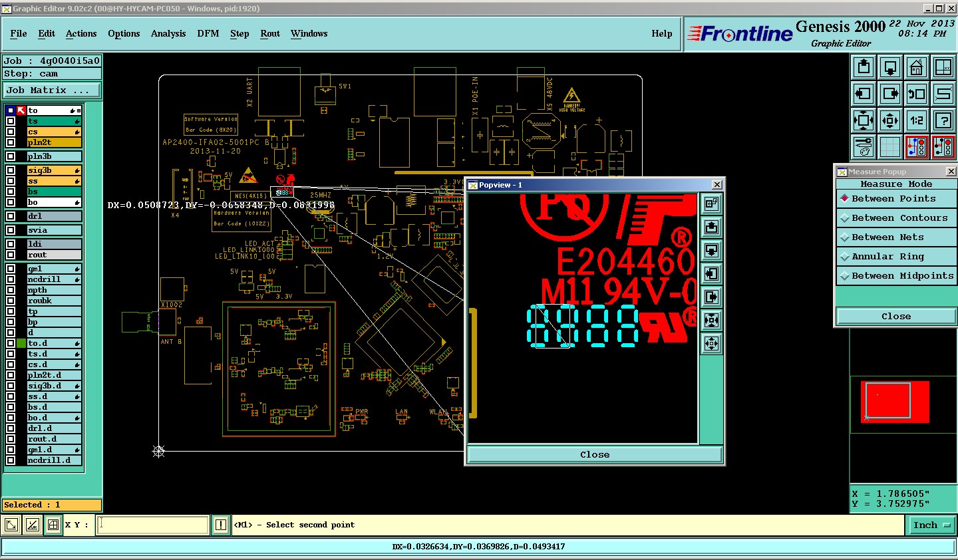
Task: Open the Actions menu
Action: pos(81,33)
